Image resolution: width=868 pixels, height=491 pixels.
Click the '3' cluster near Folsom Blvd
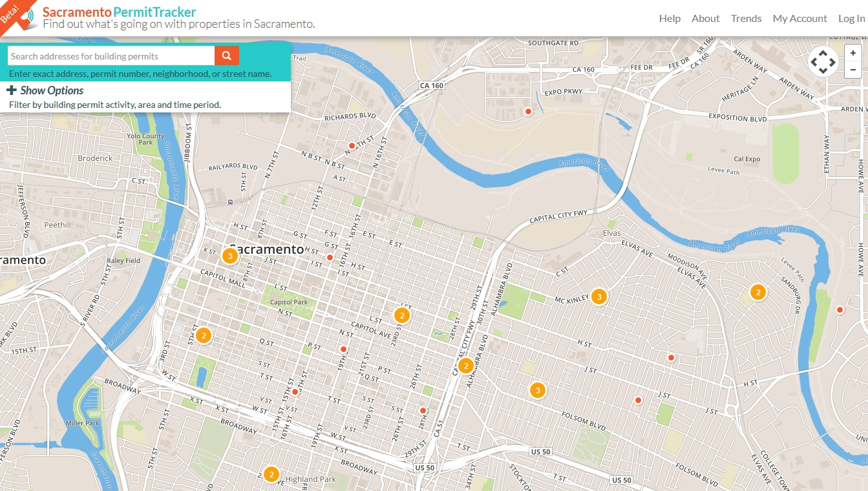point(537,390)
